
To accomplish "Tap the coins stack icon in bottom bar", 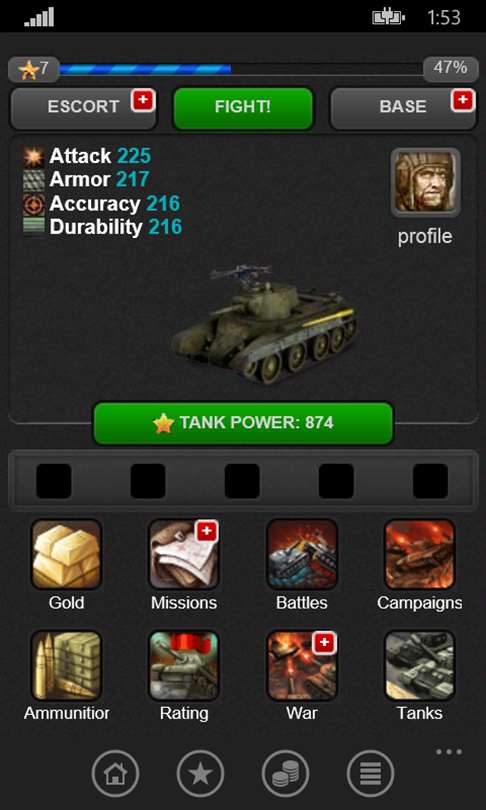I will click(x=285, y=773).
